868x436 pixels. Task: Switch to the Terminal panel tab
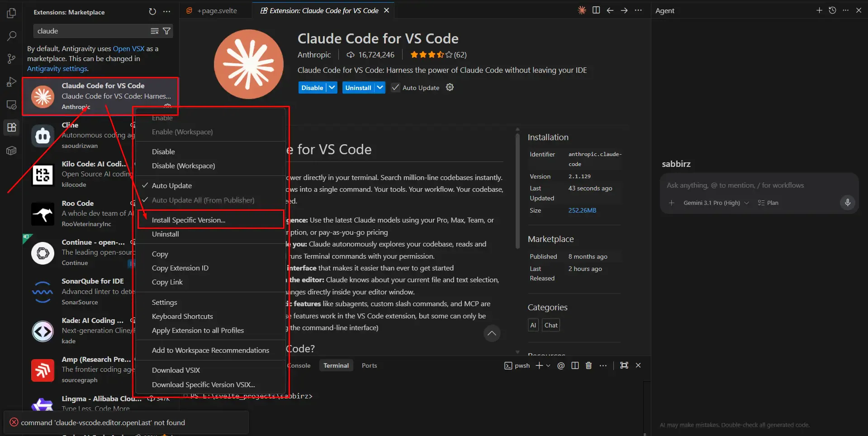point(336,365)
